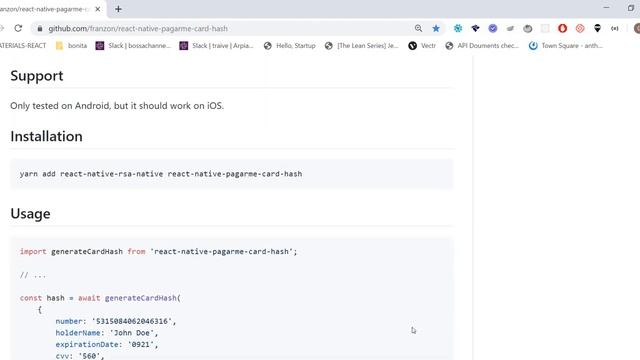Select the react-native-pagarme browser tab
640x360 pixels.
44,9
